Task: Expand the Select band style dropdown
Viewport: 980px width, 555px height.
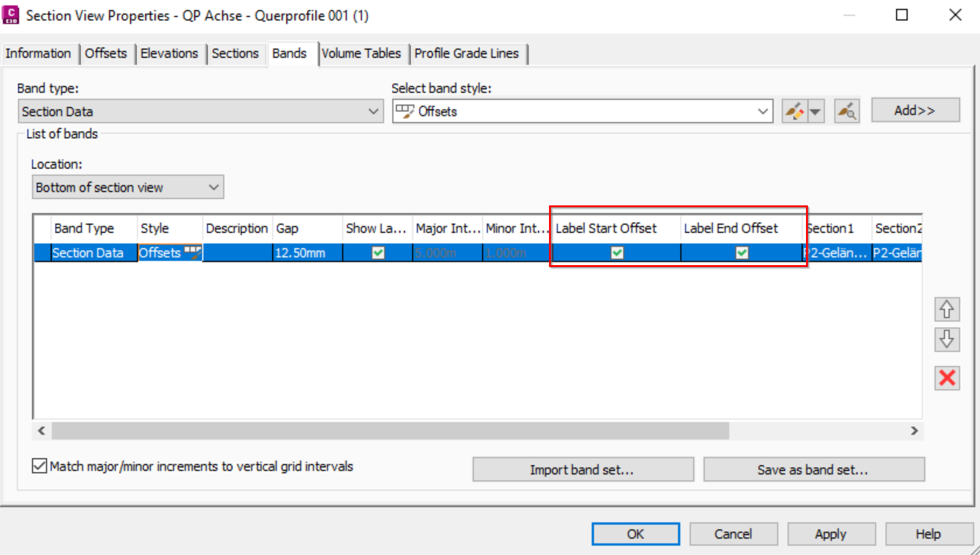Action: coord(762,112)
